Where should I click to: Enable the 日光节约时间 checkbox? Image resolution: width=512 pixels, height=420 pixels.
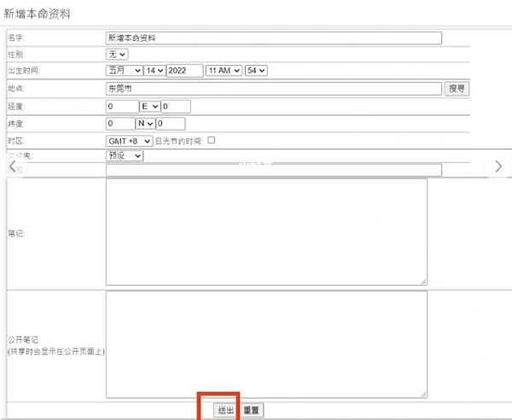point(212,140)
